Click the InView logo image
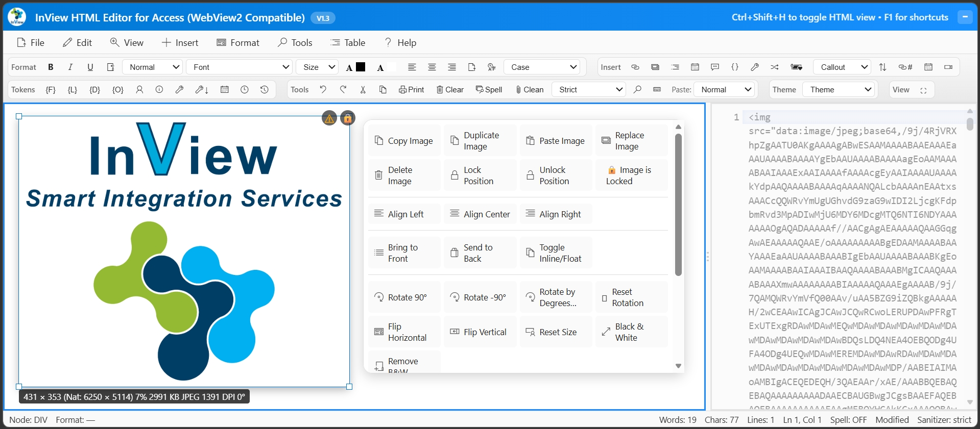 [184, 251]
